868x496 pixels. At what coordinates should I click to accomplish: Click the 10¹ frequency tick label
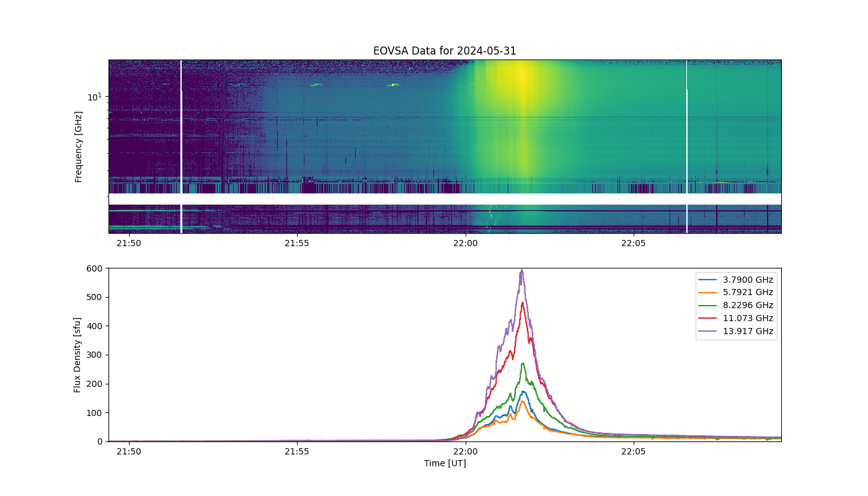point(94,97)
